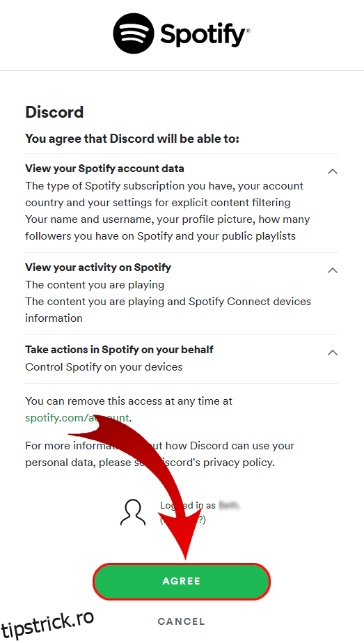Click the 'Discord' app title heading
Screen dimensions: 364x643
(x=54, y=112)
